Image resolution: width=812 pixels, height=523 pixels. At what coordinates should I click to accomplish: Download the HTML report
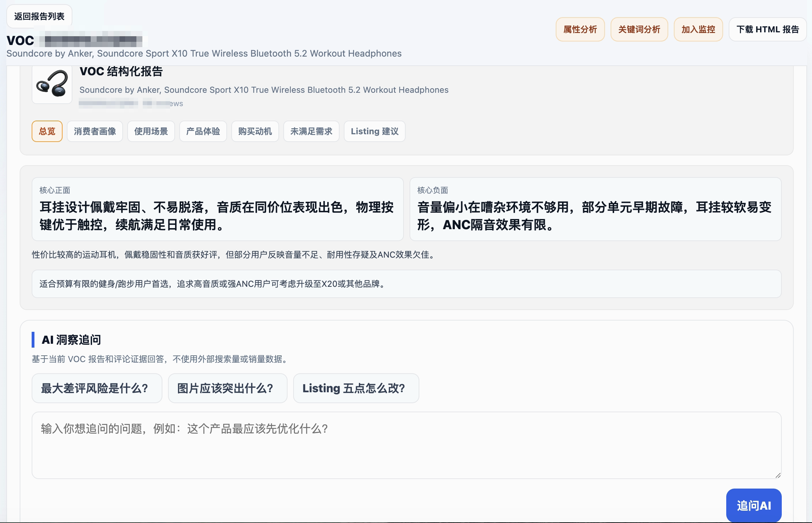point(768,29)
